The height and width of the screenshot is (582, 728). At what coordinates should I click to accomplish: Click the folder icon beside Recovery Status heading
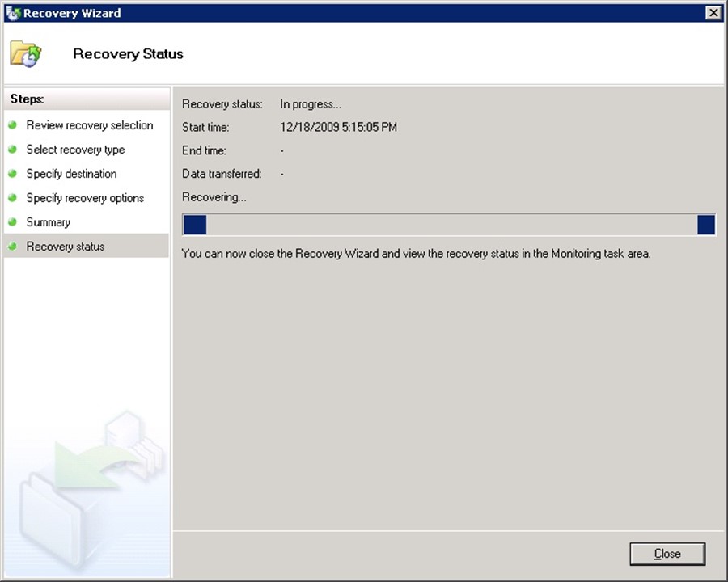pyautogui.click(x=25, y=54)
